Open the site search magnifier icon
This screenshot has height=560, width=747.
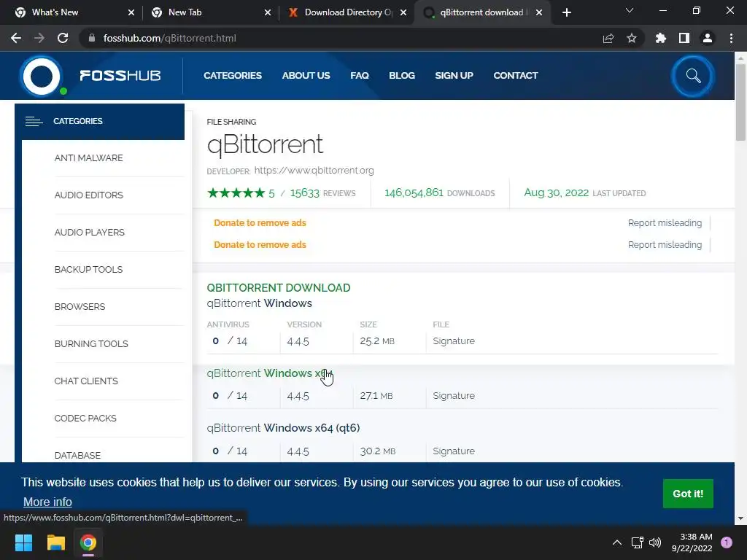[x=693, y=76]
